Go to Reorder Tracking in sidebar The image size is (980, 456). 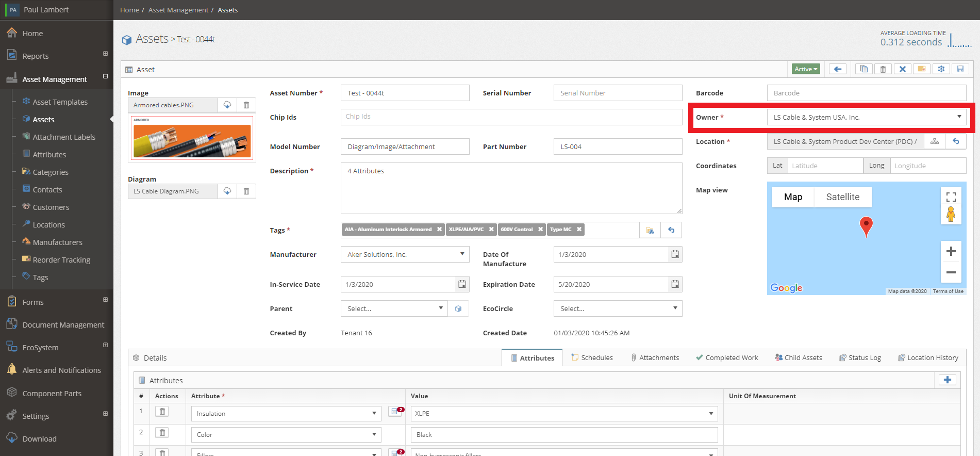click(x=61, y=260)
